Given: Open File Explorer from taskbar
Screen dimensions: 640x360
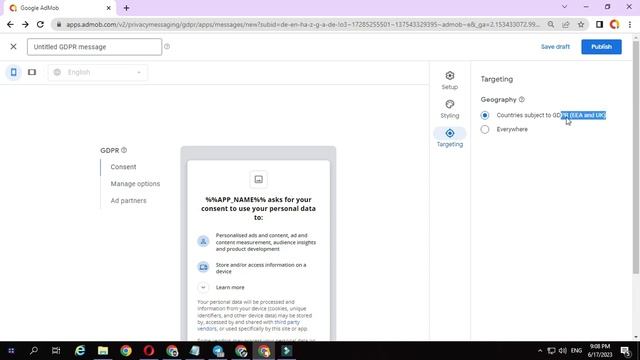Looking at the screenshot, I should click(103, 351).
